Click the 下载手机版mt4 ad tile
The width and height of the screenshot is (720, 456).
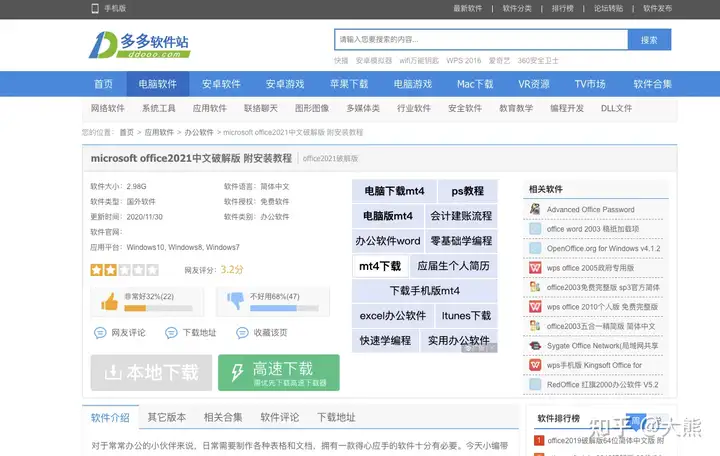425,291
